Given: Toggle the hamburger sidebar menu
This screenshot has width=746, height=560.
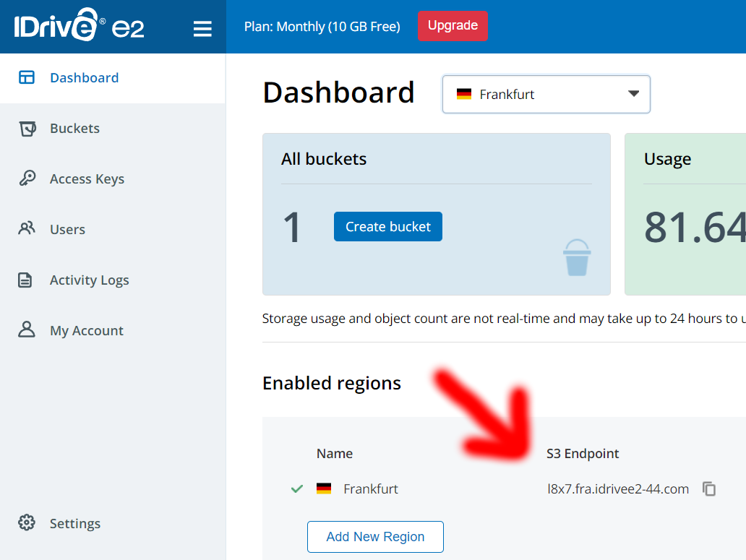Looking at the screenshot, I should pos(202,28).
